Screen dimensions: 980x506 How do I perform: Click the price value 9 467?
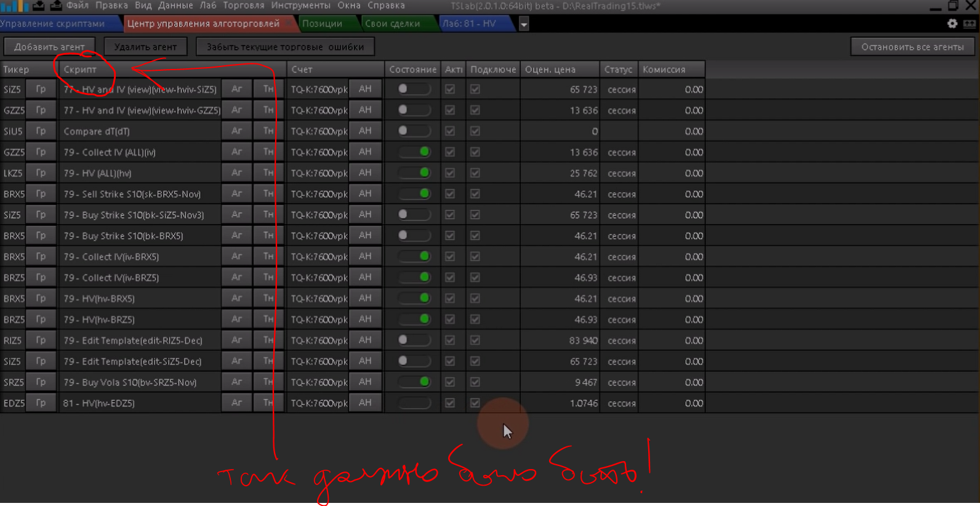coord(586,382)
